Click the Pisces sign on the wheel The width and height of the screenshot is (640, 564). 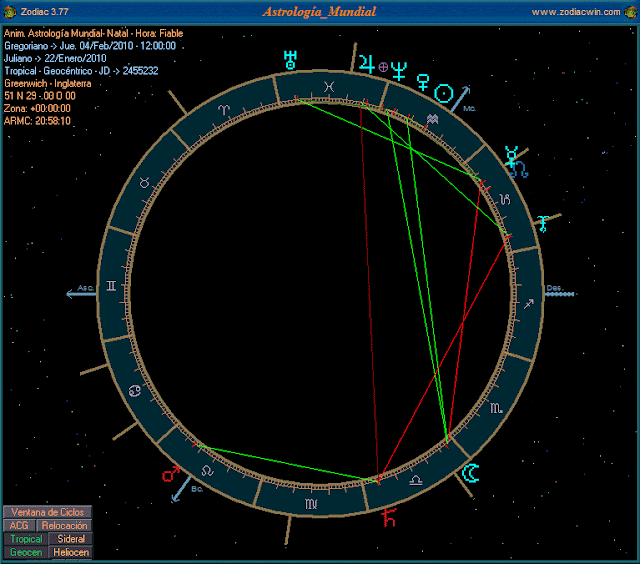pos(329,87)
